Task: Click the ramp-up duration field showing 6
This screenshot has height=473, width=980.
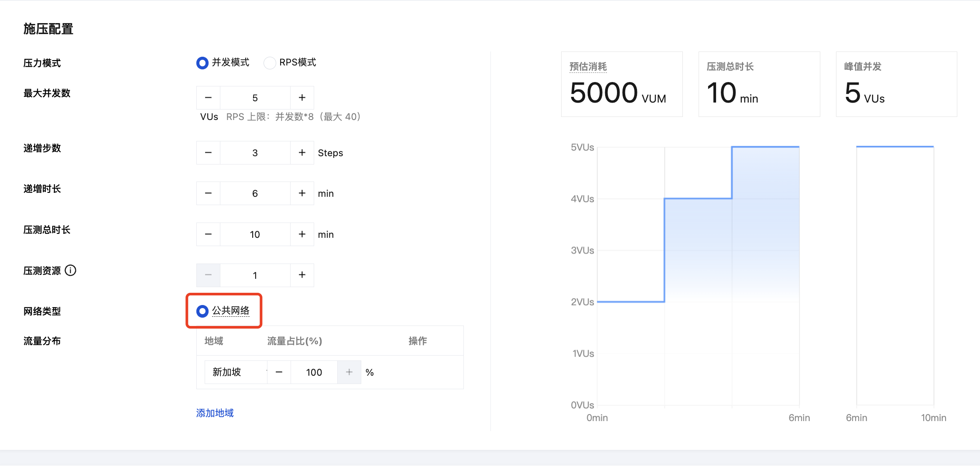Action: point(255,193)
